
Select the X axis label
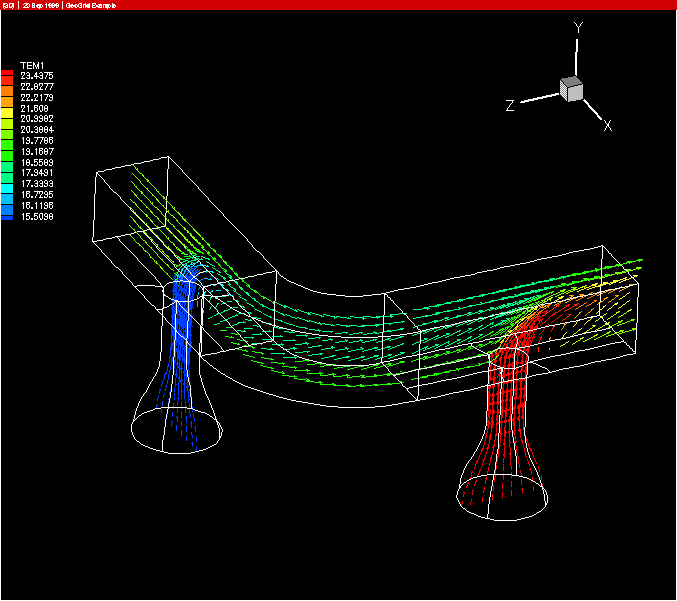coord(607,126)
